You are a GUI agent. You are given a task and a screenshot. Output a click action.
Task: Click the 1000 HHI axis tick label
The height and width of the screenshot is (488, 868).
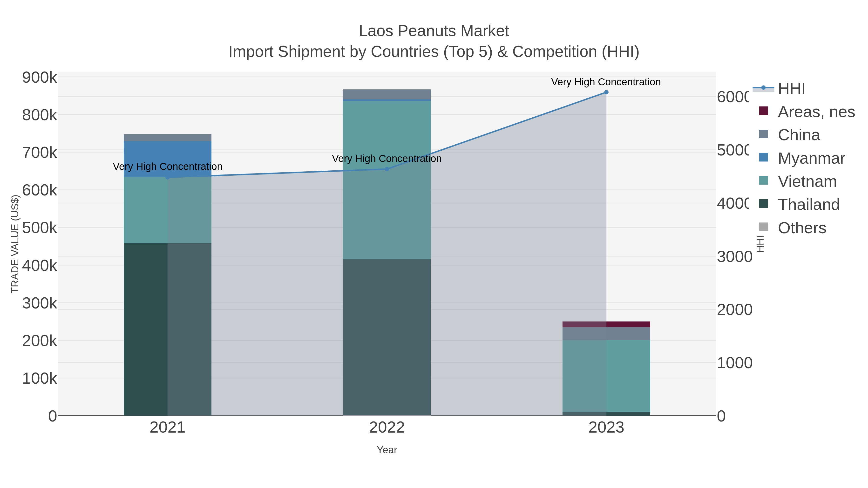pos(734,363)
